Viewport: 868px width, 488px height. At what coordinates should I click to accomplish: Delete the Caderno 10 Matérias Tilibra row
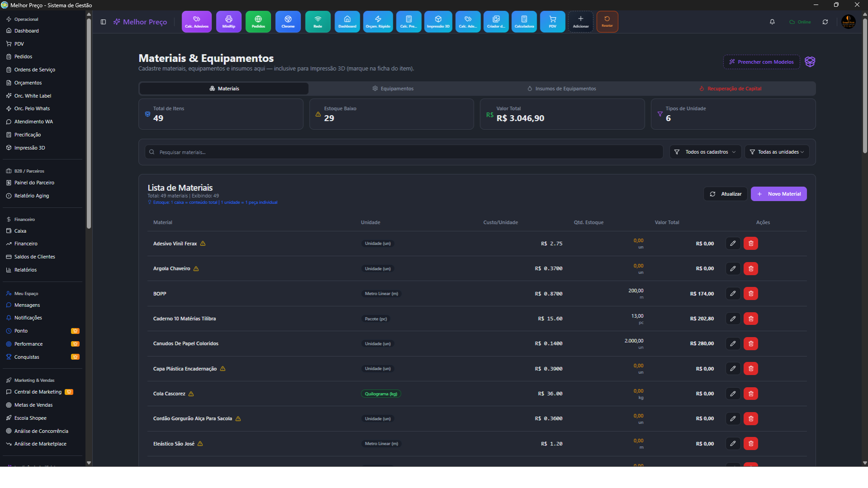(x=751, y=319)
